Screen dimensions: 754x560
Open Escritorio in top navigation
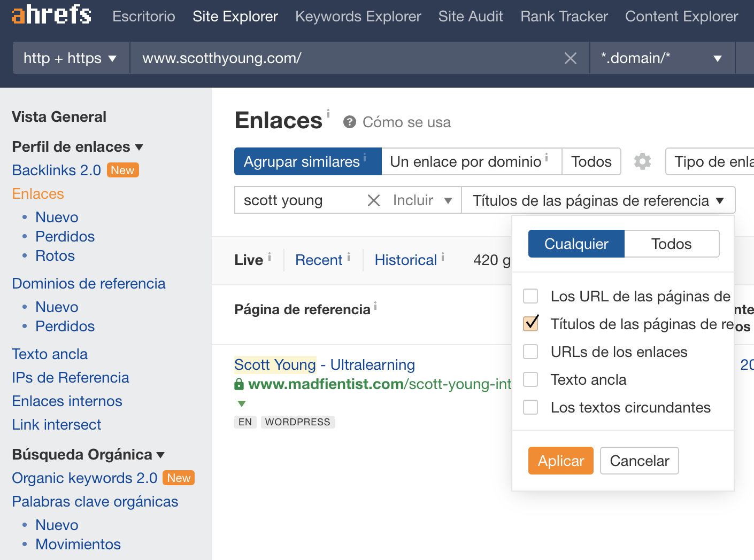144,17
